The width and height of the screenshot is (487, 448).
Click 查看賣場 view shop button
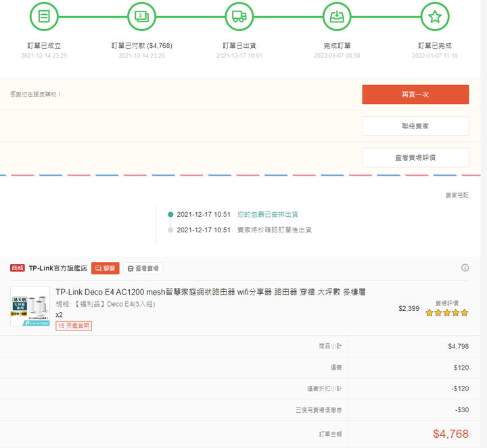[143, 268]
